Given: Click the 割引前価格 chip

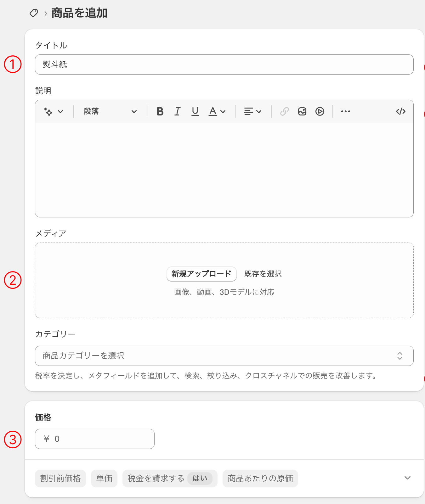Looking at the screenshot, I should point(60,479).
